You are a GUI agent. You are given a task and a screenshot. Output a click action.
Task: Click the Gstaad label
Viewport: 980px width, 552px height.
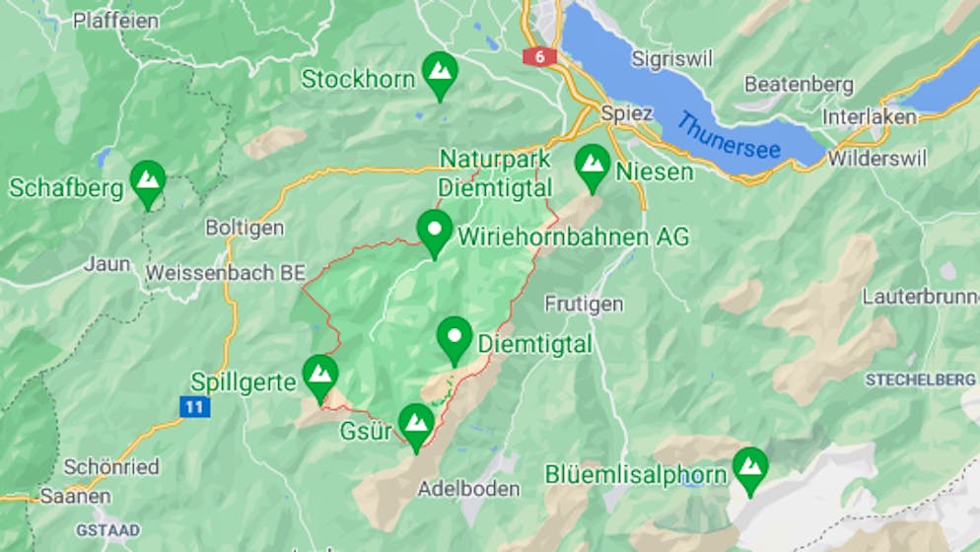click(x=108, y=530)
